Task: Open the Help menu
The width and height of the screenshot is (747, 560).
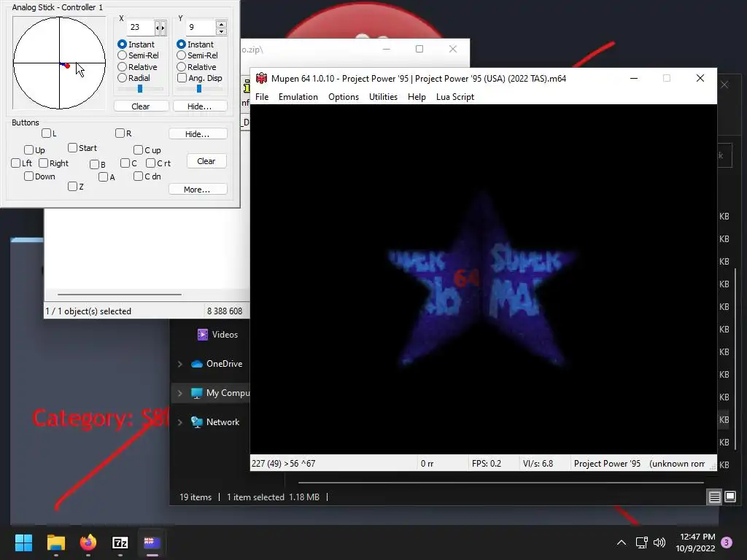Action: point(417,97)
